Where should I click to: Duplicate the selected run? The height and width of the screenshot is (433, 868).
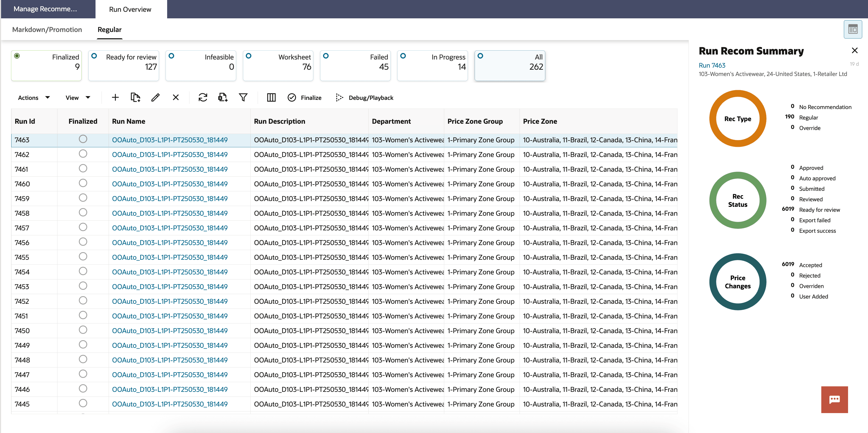point(135,98)
